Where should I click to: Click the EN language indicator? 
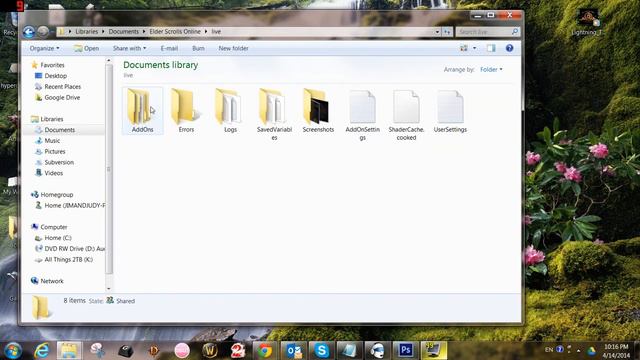(x=549, y=350)
